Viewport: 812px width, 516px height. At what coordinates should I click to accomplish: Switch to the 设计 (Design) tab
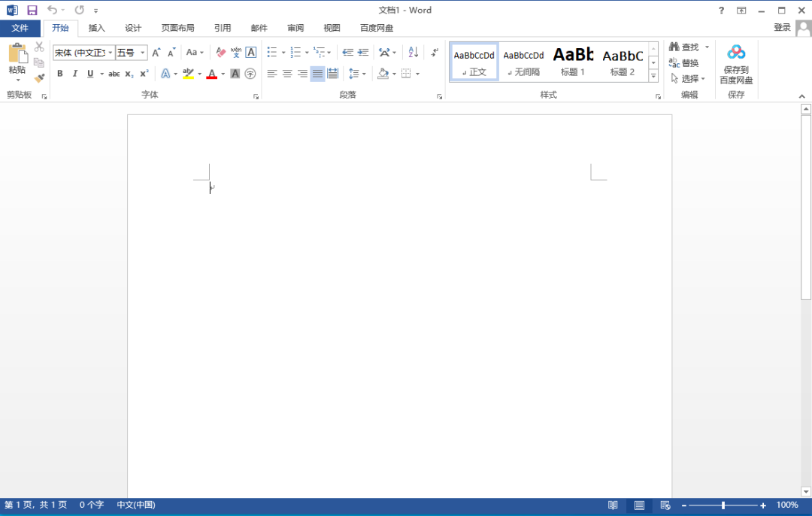[133, 28]
